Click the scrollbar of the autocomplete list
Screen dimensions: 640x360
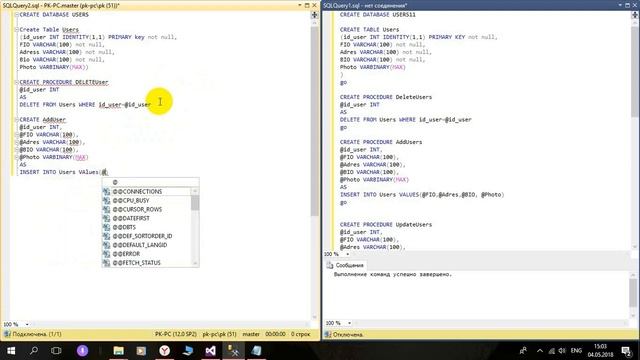(x=195, y=203)
